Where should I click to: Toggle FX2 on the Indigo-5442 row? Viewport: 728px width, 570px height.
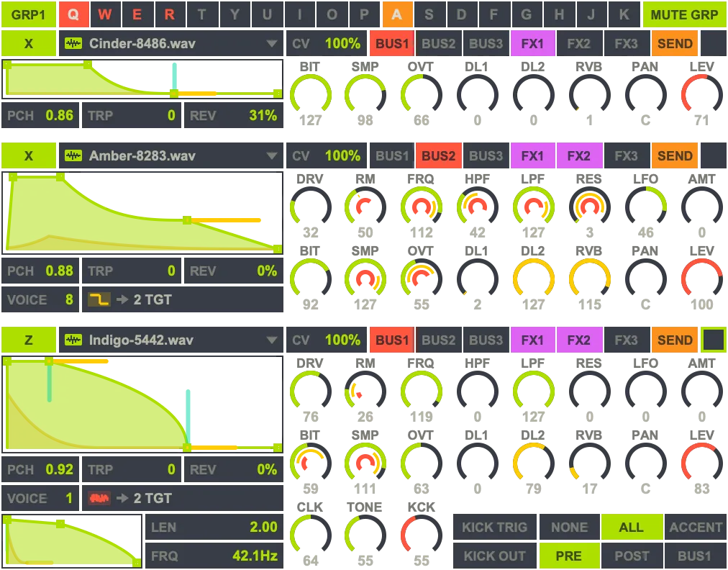pos(578,340)
